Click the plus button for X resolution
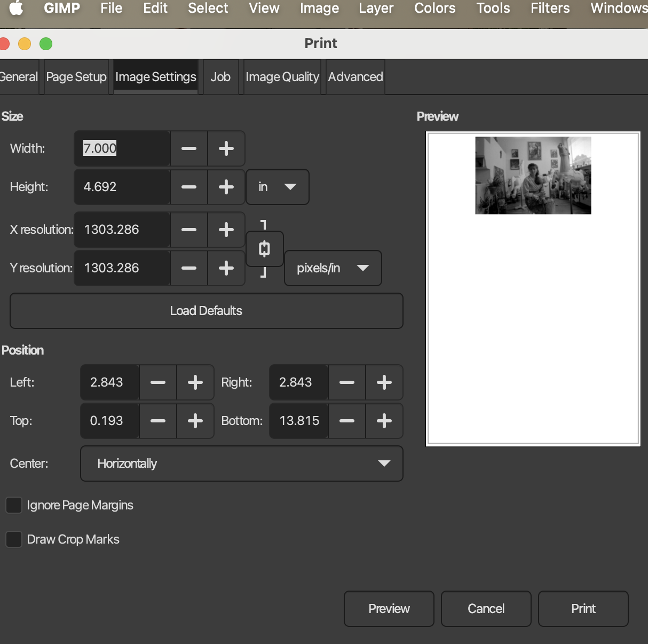Viewport: 648px width, 644px height. (x=226, y=230)
